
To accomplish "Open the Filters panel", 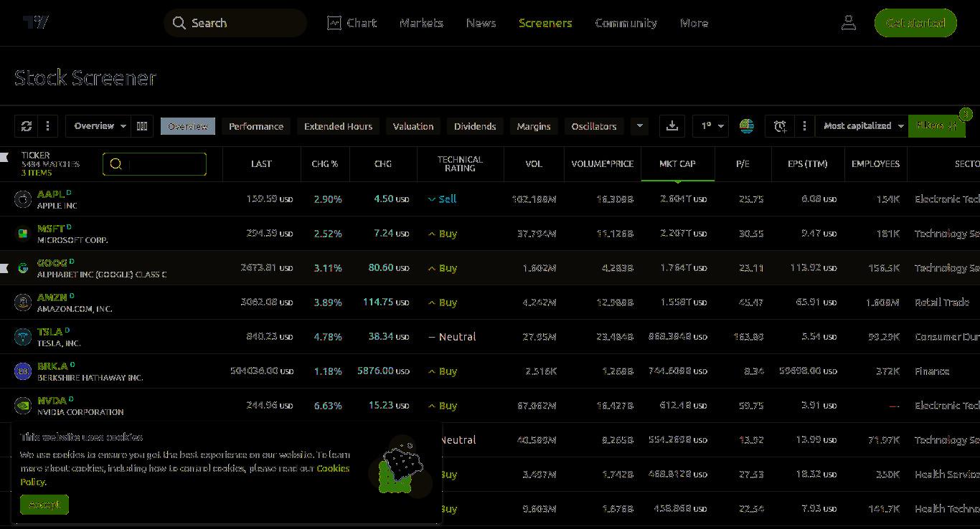I will tap(937, 126).
